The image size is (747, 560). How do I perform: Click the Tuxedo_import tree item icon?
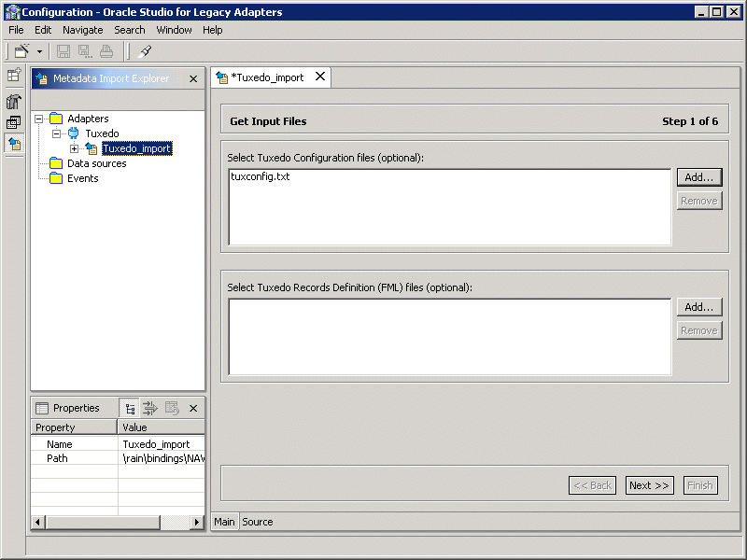click(91, 148)
